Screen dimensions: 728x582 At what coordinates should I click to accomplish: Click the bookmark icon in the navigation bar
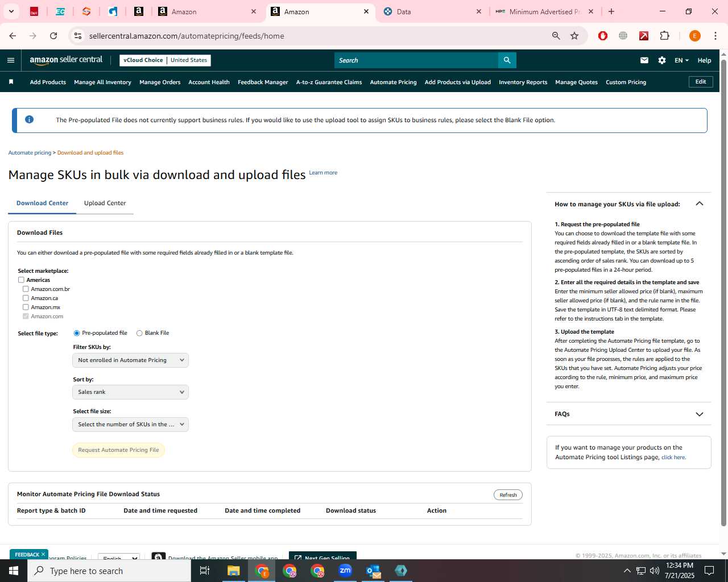point(11,82)
